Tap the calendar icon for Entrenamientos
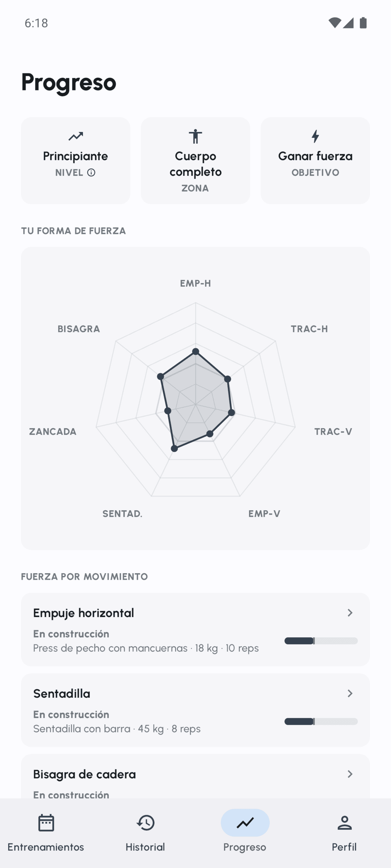The width and height of the screenshot is (391, 868). pos(46,823)
